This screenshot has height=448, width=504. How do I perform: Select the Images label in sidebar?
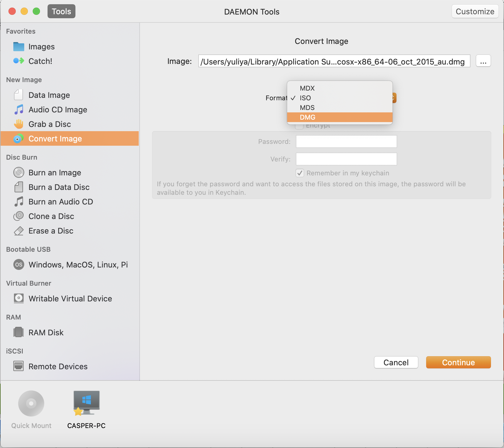pyautogui.click(x=41, y=47)
